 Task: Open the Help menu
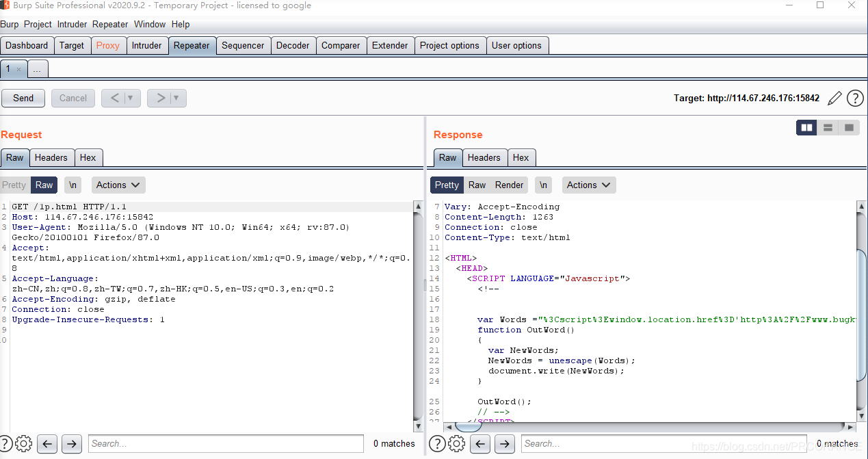pyautogui.click(x=181, y=24)
